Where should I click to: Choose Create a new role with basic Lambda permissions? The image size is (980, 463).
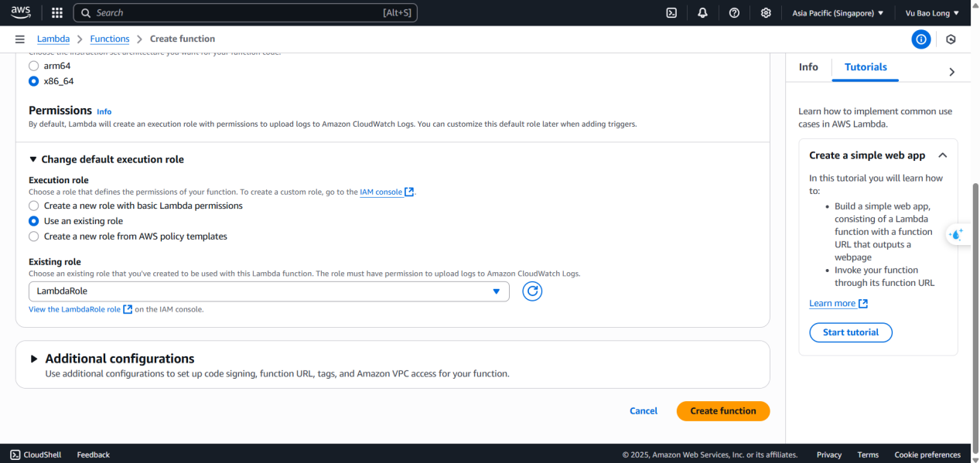[x=33, y=206]
